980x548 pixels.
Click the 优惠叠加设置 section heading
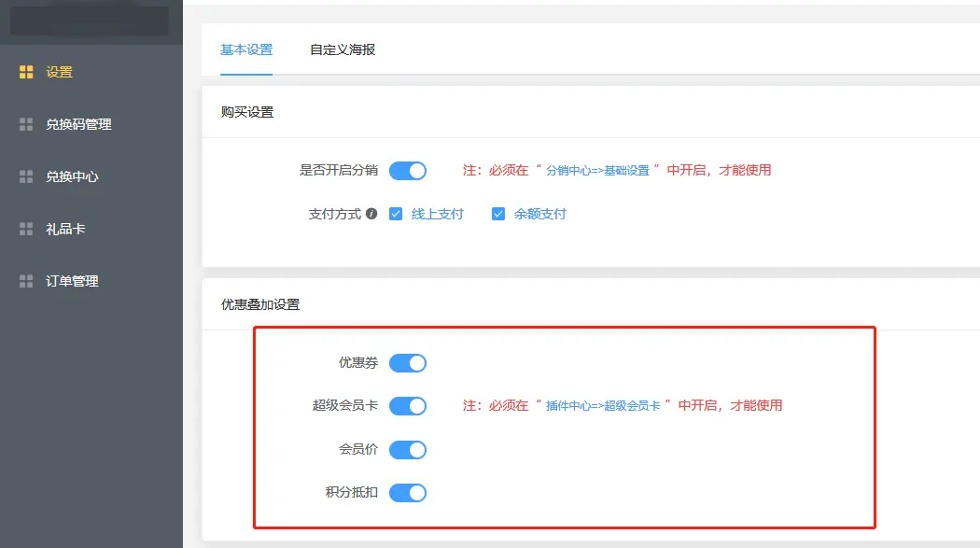[260, 305]
